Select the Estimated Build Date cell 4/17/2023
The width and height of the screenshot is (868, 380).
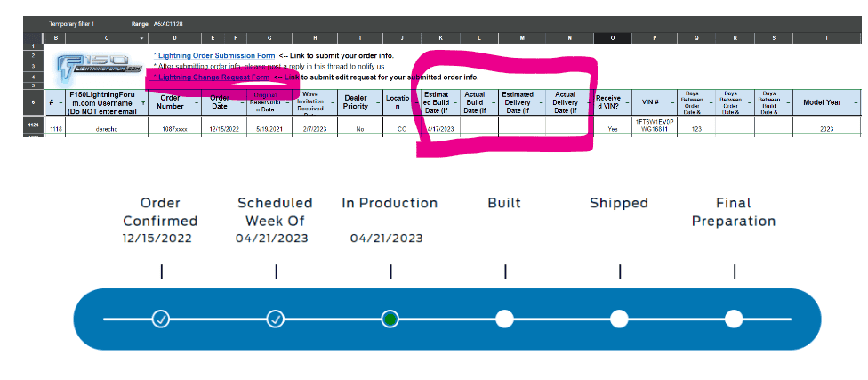(x=439, y=128)
